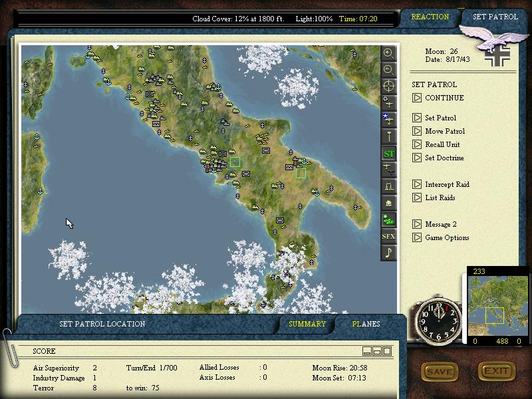532x399 pixels.
Task: Click the Industry Damage score row
Action: [x=65, y=378]
